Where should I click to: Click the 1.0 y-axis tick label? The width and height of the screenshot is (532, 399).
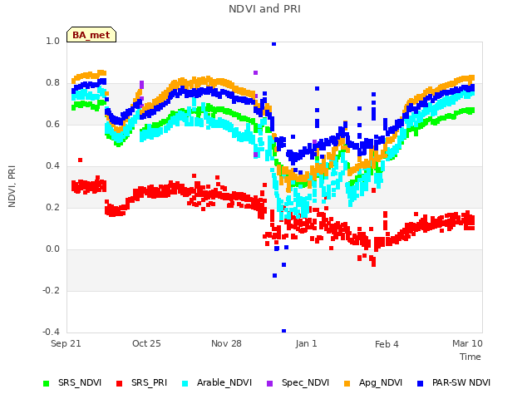coord(52,41)
